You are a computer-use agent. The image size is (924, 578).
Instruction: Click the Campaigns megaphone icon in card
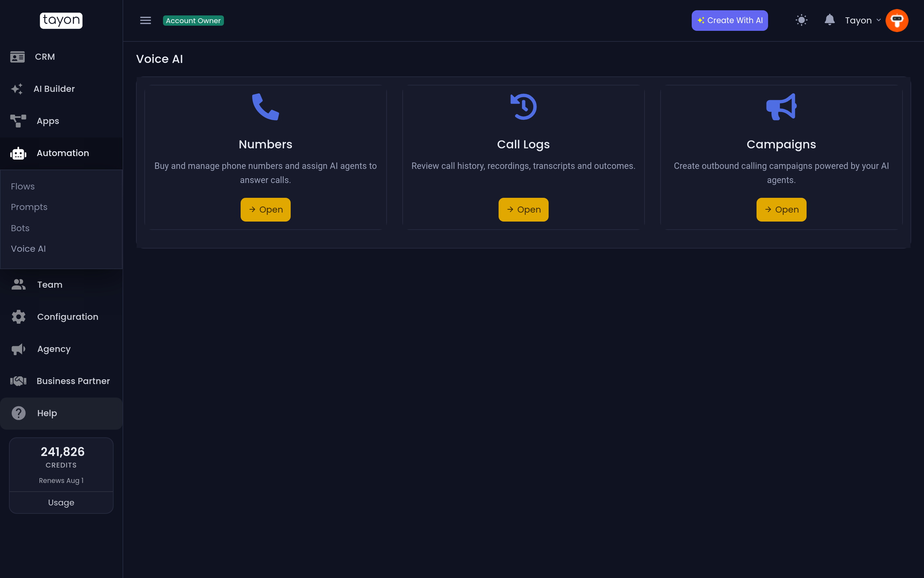click(x=781, y=107)
